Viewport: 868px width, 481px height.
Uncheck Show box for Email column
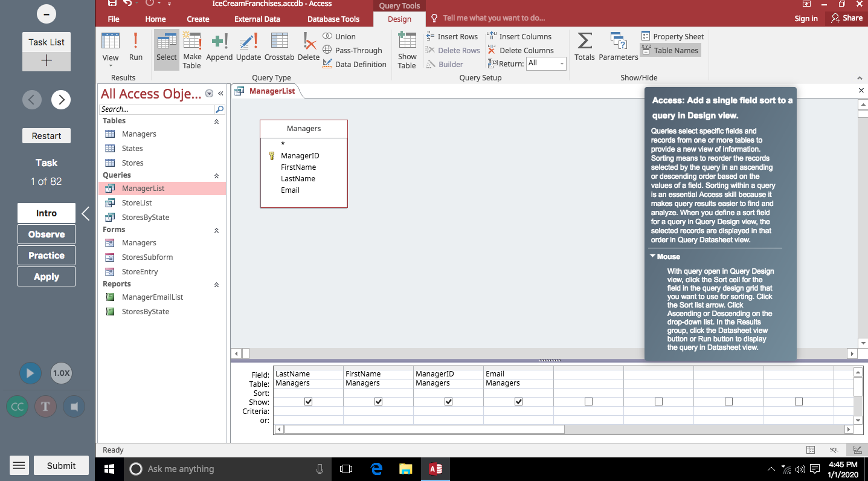click(x=519, y=402)
